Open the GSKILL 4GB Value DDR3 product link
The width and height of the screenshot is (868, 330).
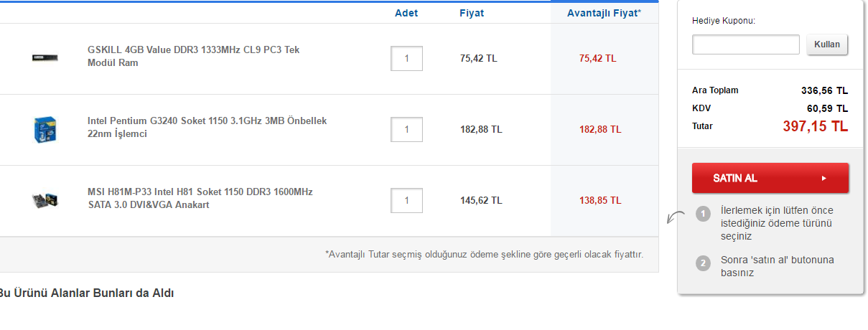[193, 56]
